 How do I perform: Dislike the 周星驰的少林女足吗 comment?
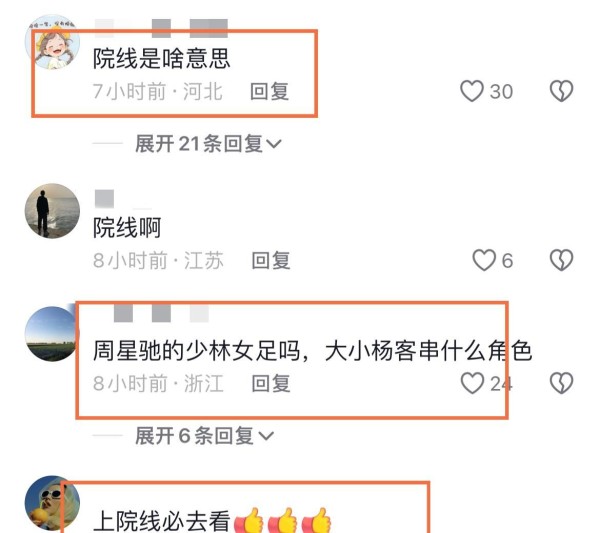point(561,383)
